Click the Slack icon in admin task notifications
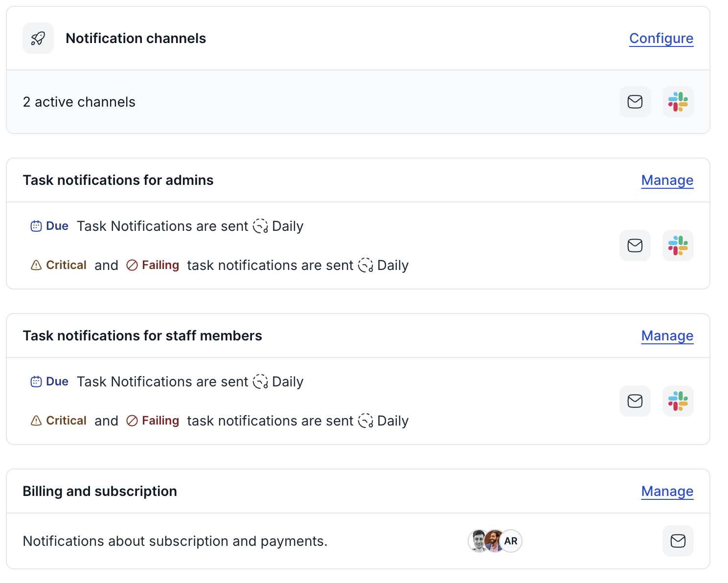This screenshot has height=583, width=728. tap(678, 246)
